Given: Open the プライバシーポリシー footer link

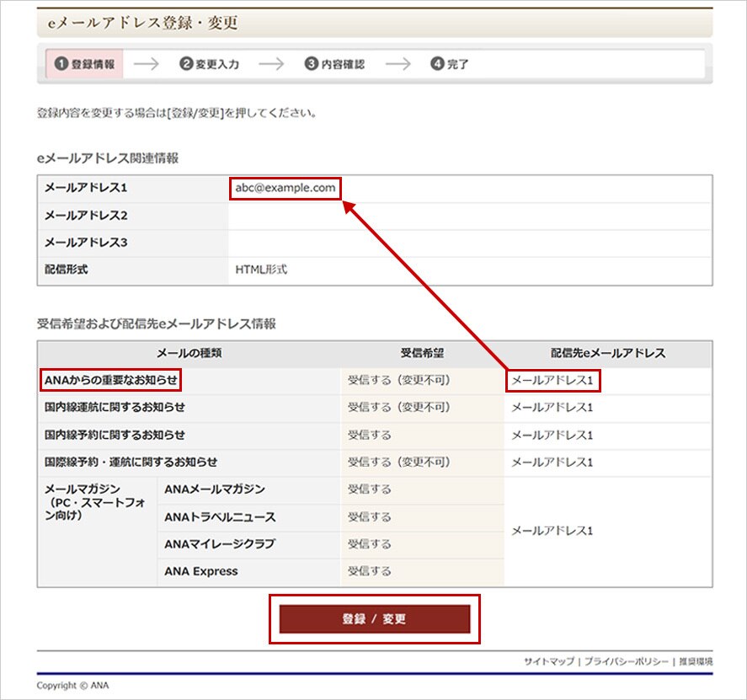Looking at the screenshot, I should (x=627, y=662).
